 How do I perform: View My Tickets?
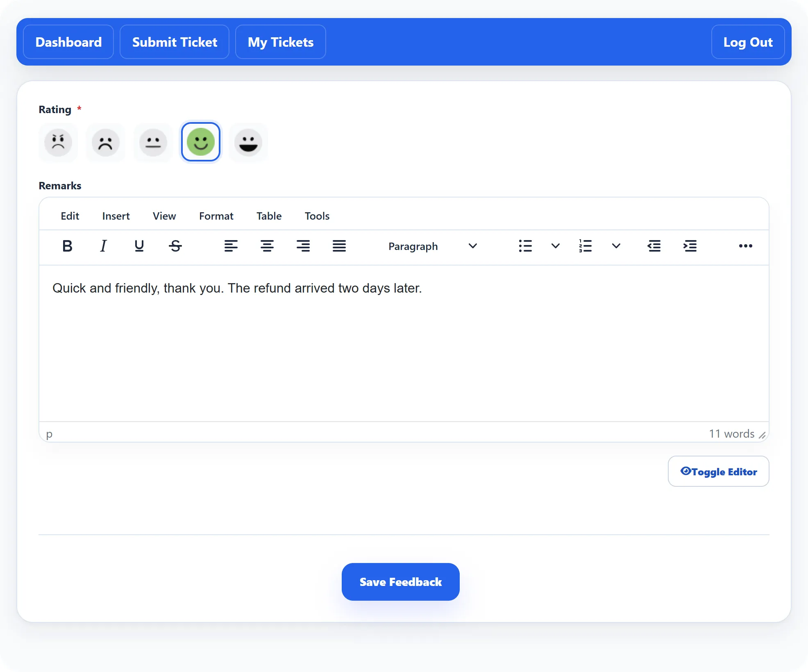point(281,42)
